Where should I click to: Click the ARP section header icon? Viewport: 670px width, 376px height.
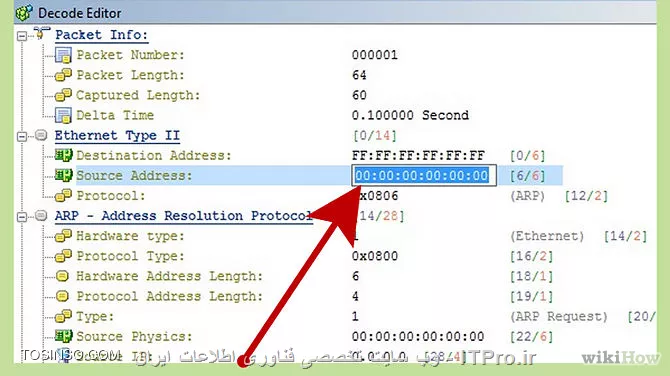(x=41, y=216)
